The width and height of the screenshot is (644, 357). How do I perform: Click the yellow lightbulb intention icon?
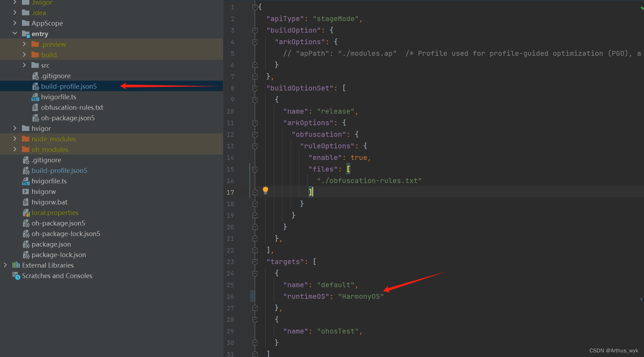coord(265,190)
